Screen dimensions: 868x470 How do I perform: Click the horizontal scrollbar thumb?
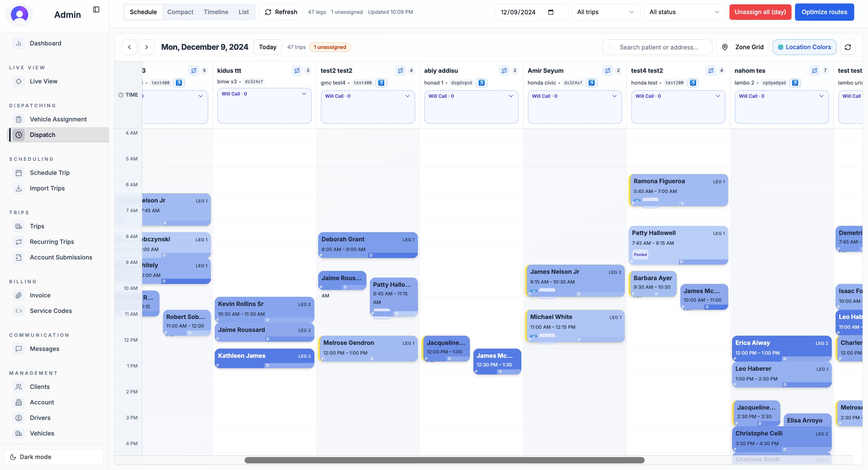click(444, 460)
